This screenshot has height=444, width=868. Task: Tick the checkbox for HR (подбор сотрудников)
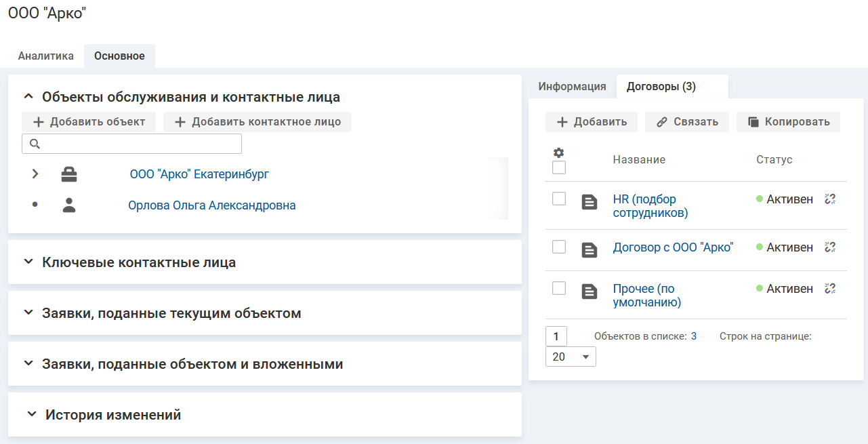tap(559, 199)
